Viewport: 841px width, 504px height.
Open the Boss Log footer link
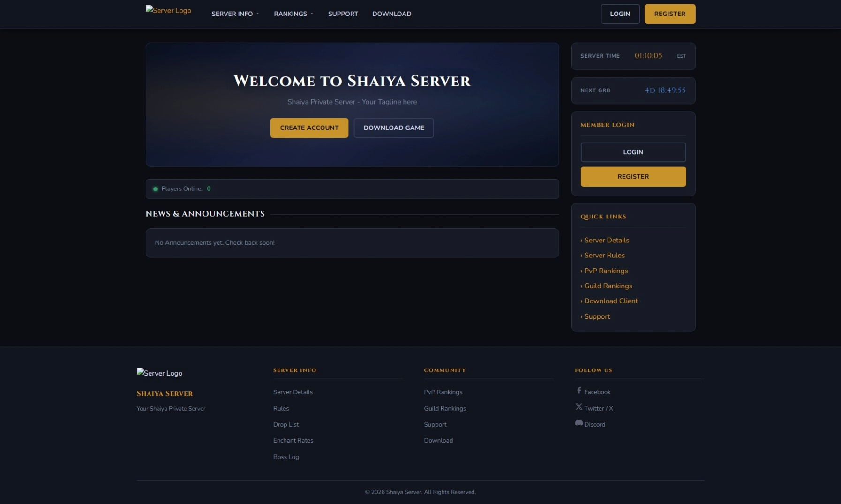(286, 457)
